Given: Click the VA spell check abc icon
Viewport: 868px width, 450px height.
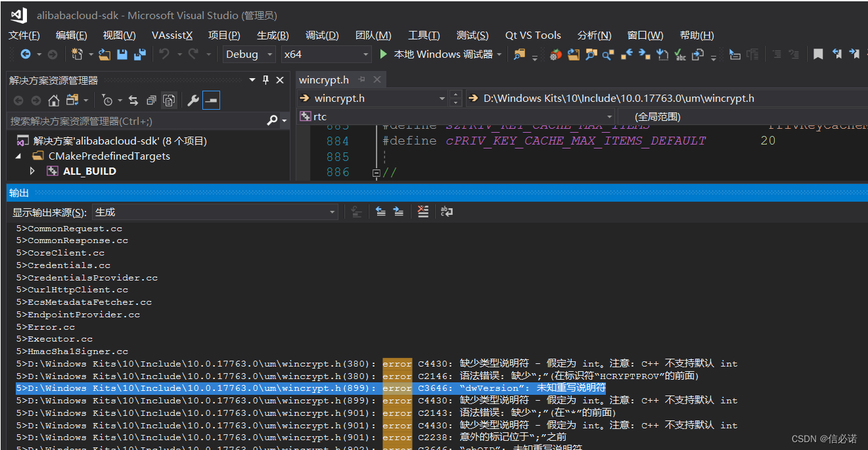Looking at the screenshot, I should tap(680, 55).
